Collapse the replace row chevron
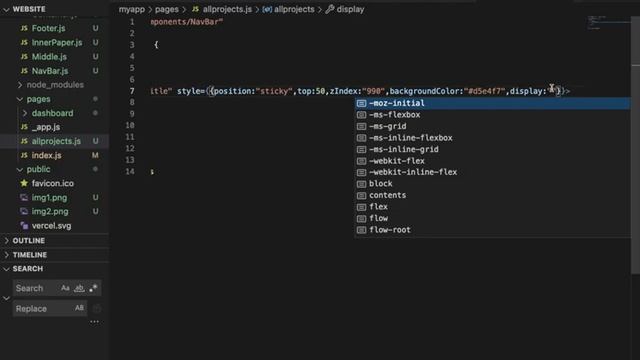The height and width of the screenshot is (360, 640). (6, 298)
